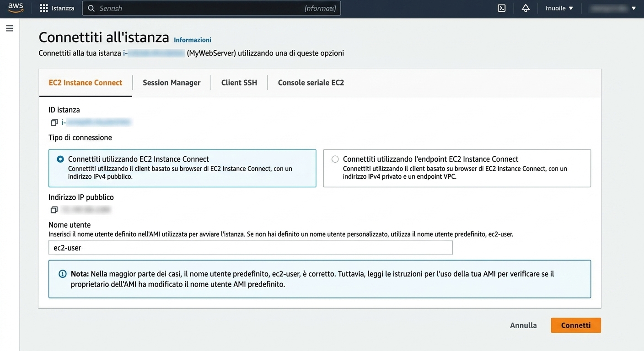Click the Istanza label in top bar

pyautogui.click(x=63, y=8)
